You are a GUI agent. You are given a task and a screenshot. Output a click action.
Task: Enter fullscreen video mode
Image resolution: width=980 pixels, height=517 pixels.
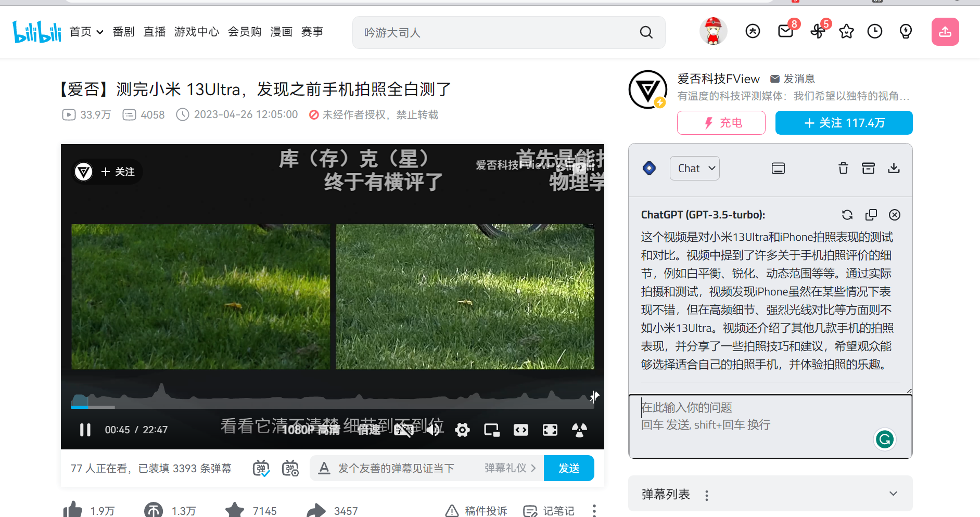pyautogui.click(x=550, y=430)
